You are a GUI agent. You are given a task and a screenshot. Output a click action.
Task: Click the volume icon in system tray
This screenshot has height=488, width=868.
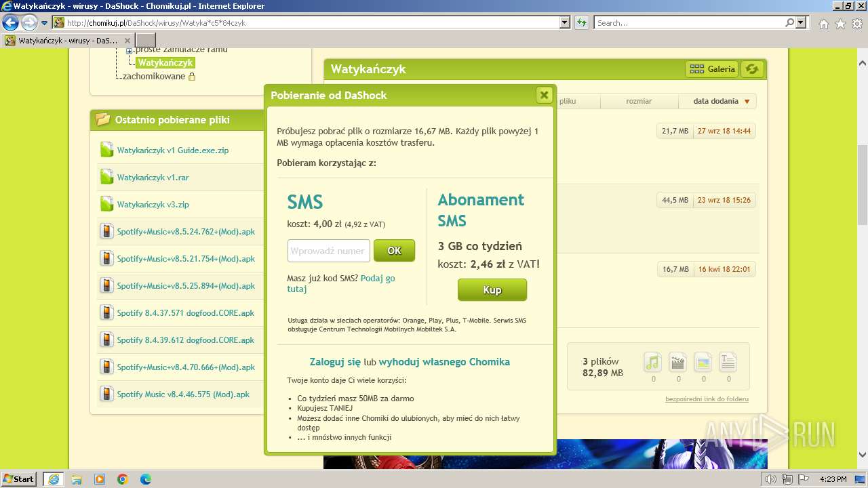point(770,479)
